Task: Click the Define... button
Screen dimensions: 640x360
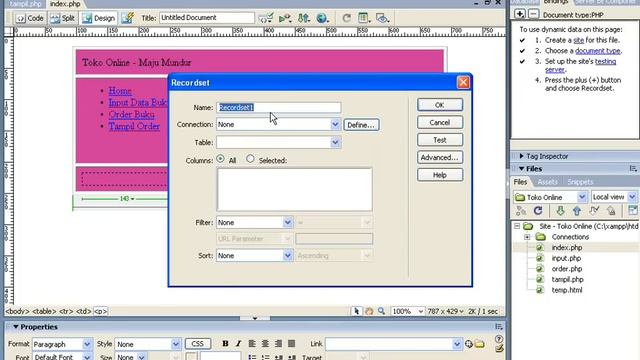Action: coord(361,125)
